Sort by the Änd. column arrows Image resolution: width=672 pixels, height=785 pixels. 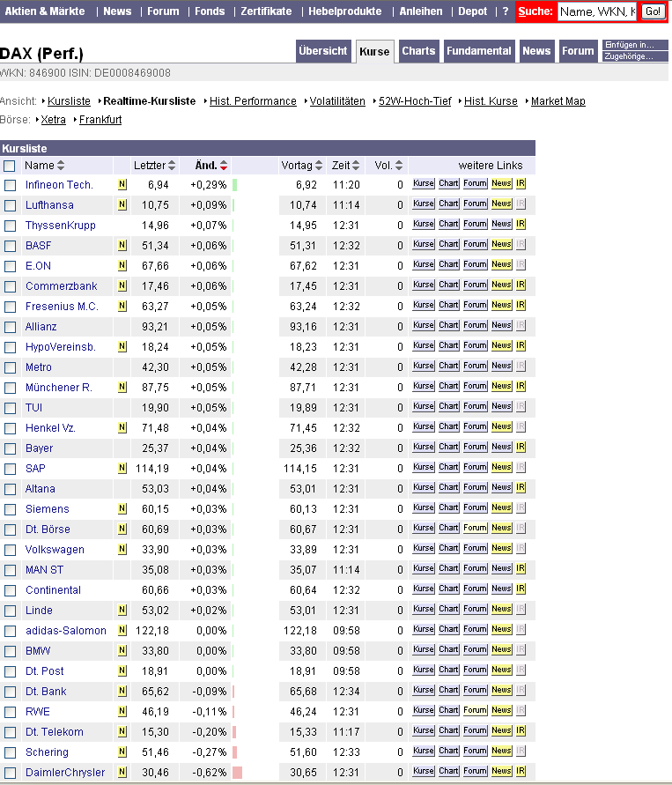[x=224, y=166]
